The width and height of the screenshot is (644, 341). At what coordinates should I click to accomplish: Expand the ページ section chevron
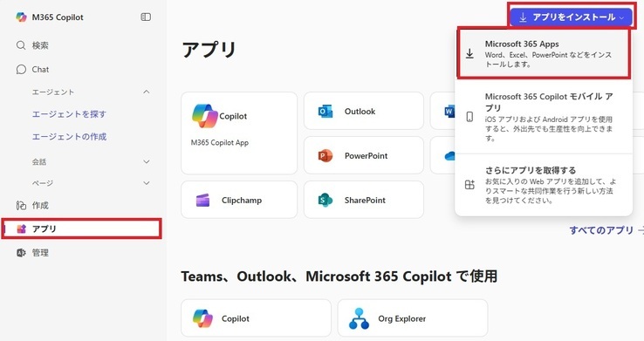[147, 183]
